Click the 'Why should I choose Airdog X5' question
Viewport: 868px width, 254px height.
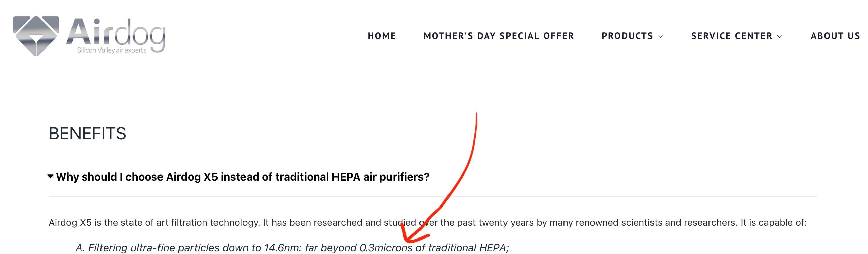[x=242, y=177]
